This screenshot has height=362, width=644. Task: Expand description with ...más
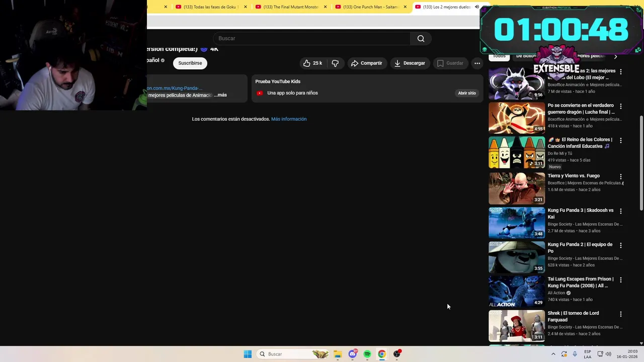220,95
